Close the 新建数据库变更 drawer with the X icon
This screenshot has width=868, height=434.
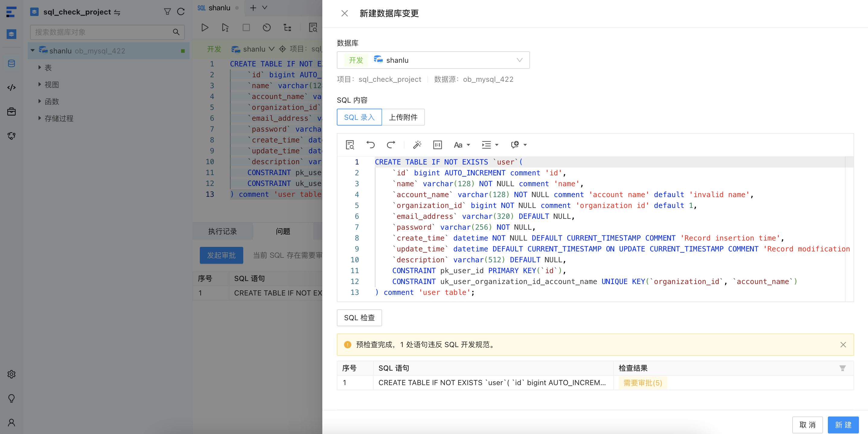(x=344, y=14)
